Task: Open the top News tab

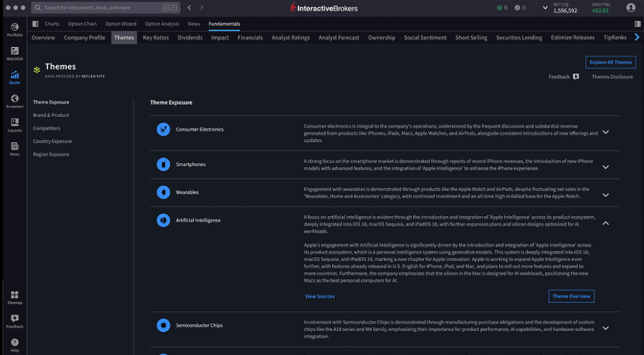Action: (194, 24)
